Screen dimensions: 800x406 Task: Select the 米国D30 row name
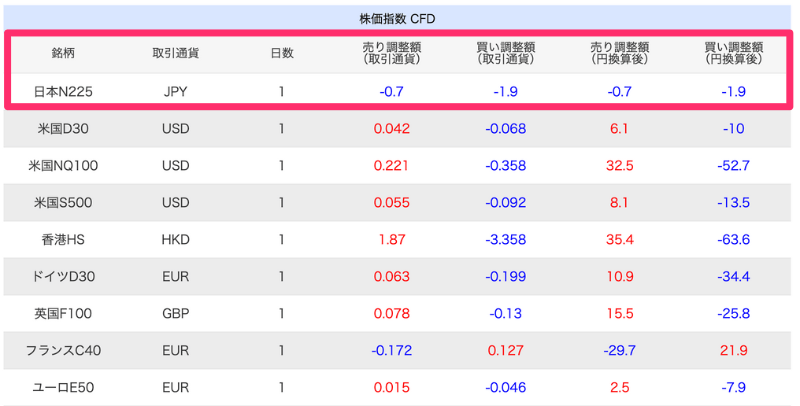coord(64,129)
